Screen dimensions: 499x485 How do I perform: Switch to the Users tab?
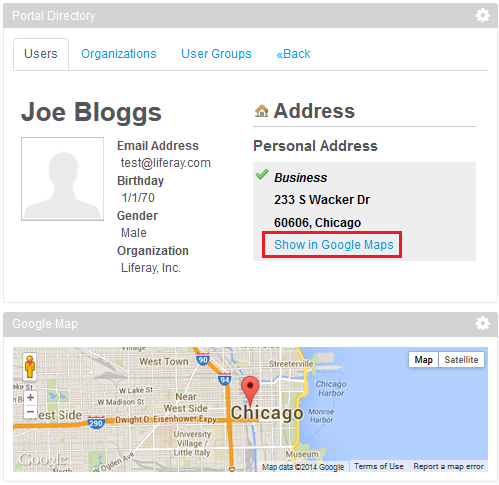tap(41, 54)
